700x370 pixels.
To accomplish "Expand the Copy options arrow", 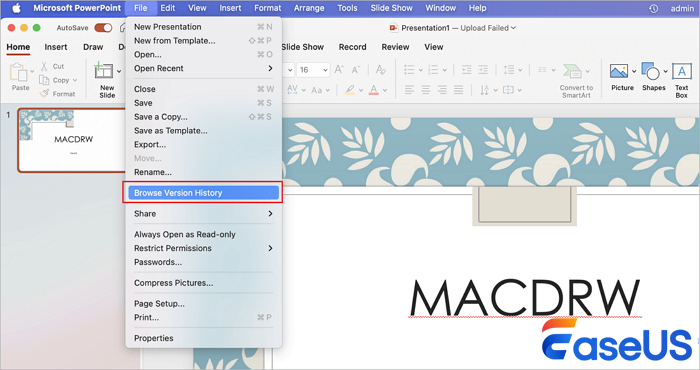I will point(75,80).
